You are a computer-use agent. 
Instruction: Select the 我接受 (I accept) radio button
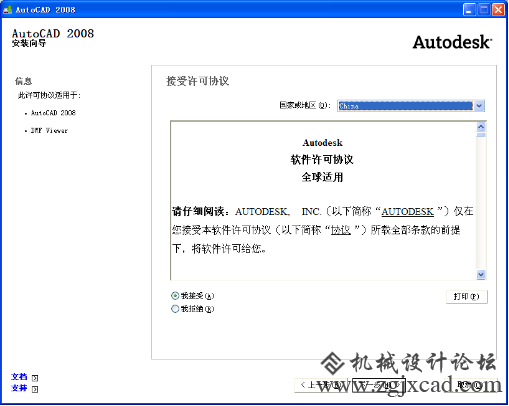(x=175, y=295)
